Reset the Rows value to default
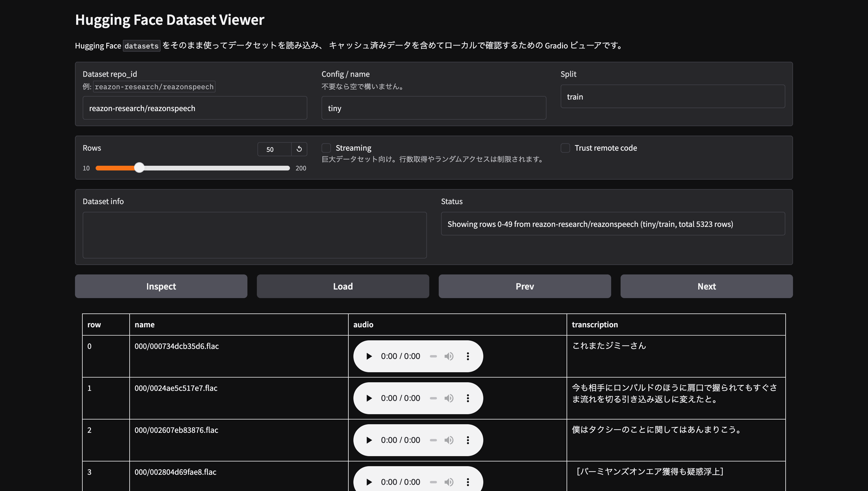 (x=299, y=149)
